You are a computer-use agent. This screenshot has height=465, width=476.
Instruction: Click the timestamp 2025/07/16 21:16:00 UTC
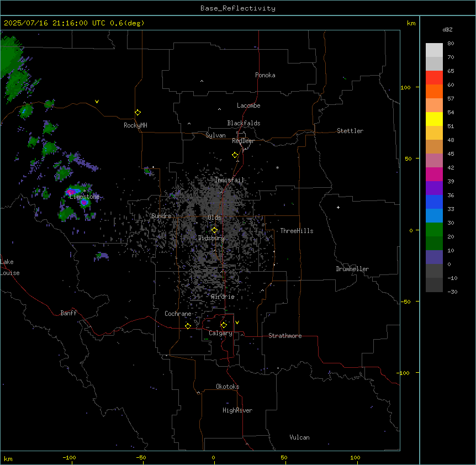pyautogui.click(x=54, y=23)
